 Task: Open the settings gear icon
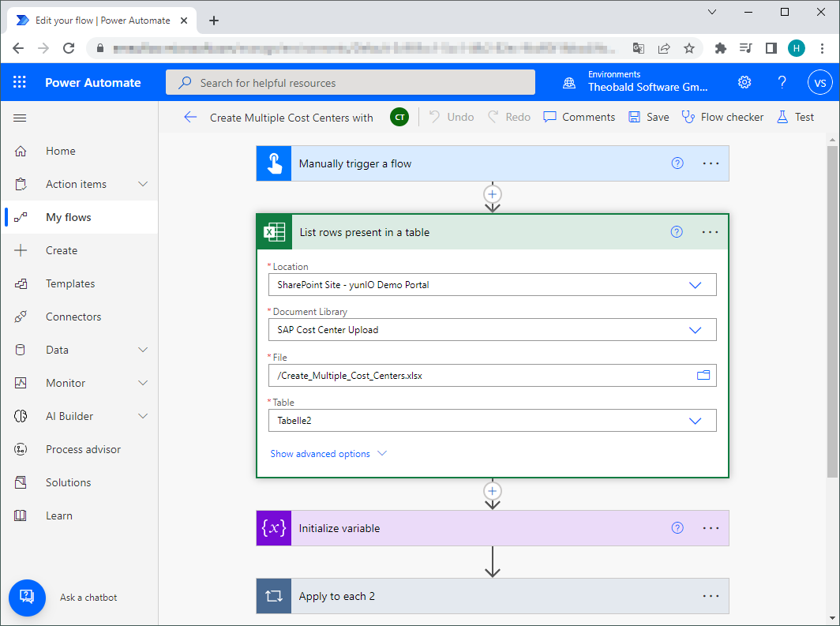pyautogui.click(x=744, y=82)
